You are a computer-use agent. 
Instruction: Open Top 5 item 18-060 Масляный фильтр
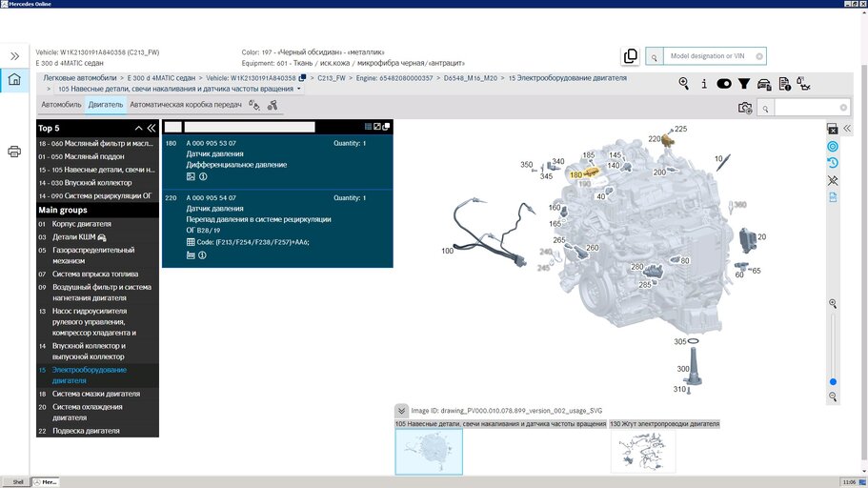click(97, 144)
